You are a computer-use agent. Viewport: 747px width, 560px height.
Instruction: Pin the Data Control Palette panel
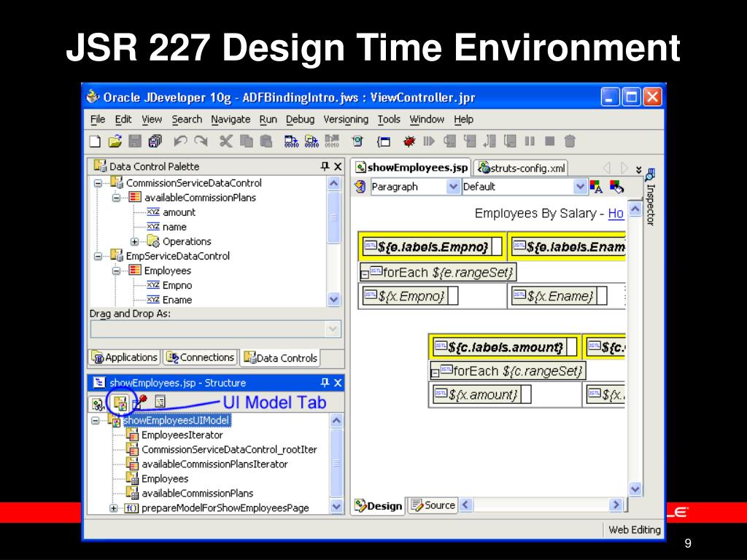(x=325, y=166)
